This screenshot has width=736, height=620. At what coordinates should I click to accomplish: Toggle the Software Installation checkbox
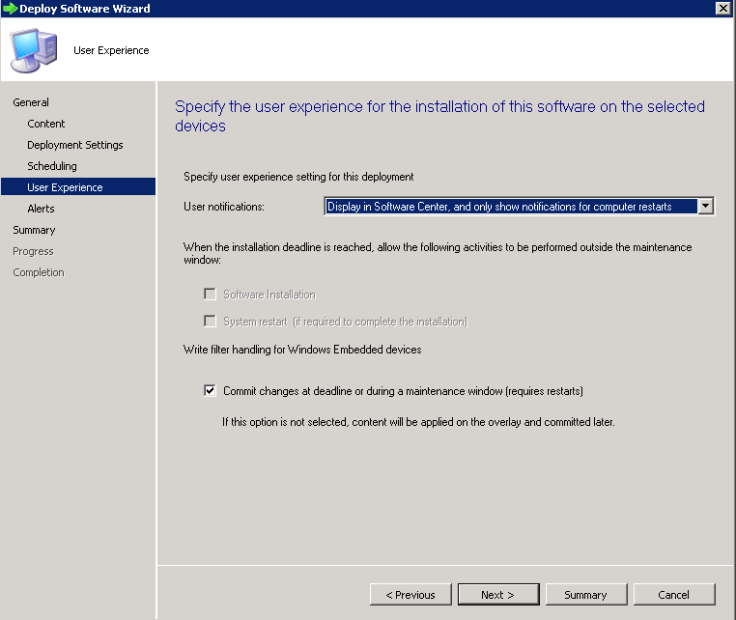tap(210, 294)
